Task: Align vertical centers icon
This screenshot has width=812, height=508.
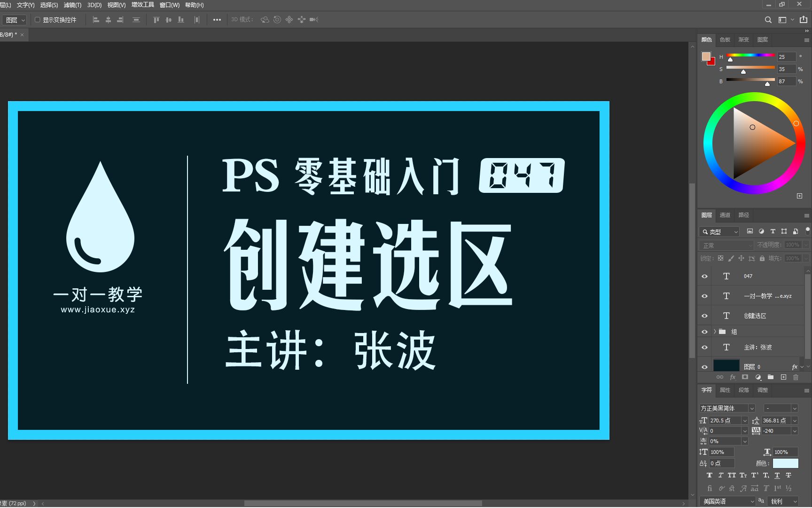Action: (169, 20)
